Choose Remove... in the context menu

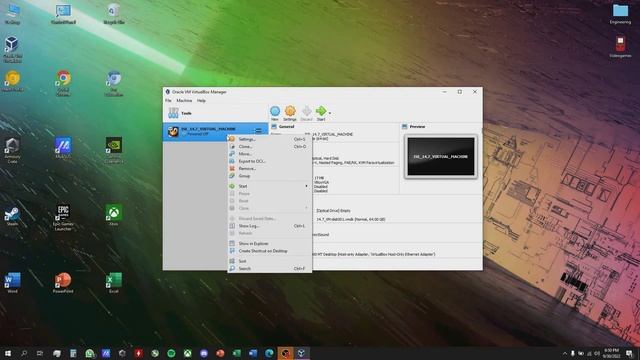tap(269, 169)
